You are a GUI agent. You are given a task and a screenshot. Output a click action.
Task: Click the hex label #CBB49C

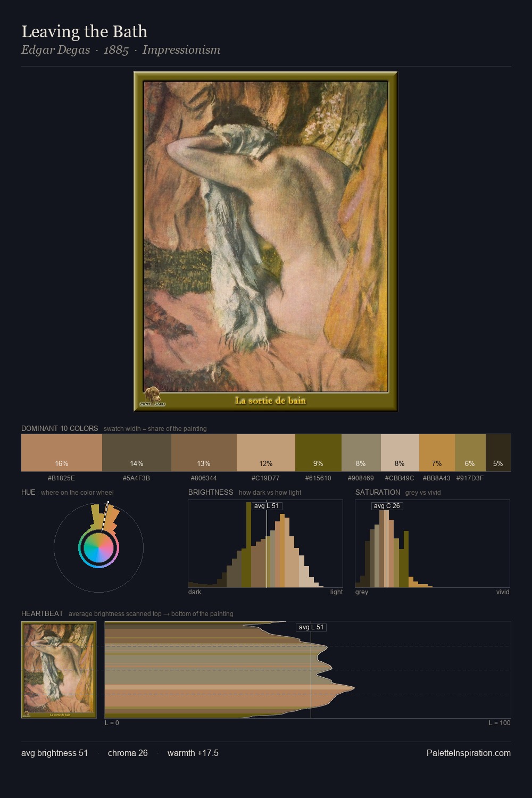click(x=400, y=478)
